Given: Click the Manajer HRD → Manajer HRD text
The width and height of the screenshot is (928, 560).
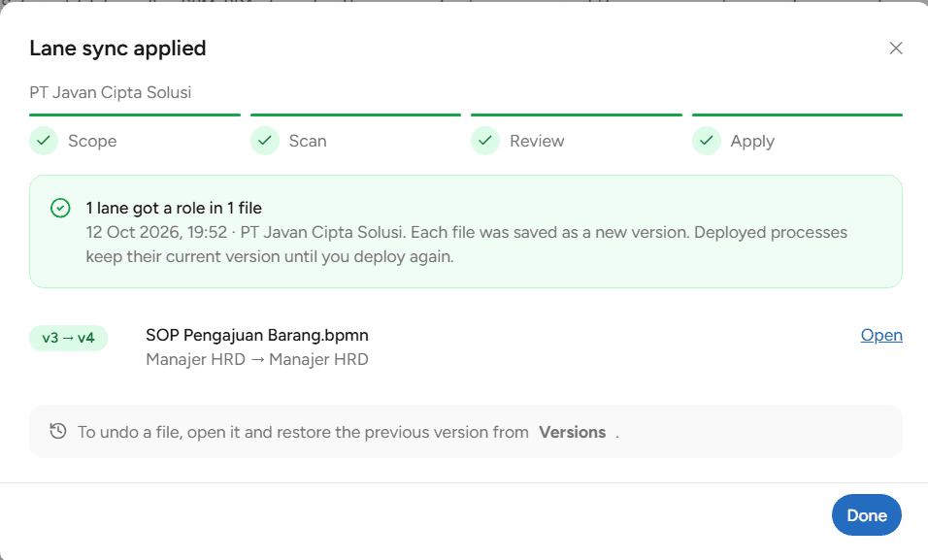Looking at the screenshot, I should click(x=257, y=359).
